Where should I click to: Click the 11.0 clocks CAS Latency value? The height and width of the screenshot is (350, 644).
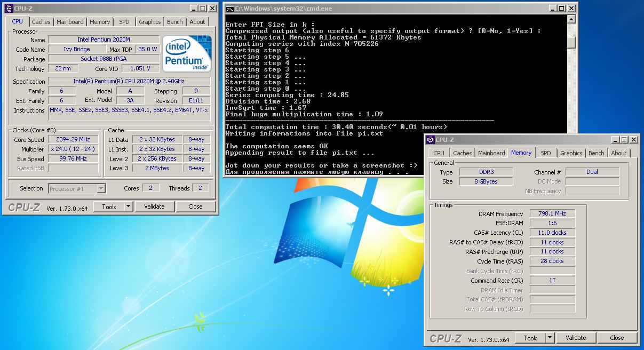(x=552, y=233)
